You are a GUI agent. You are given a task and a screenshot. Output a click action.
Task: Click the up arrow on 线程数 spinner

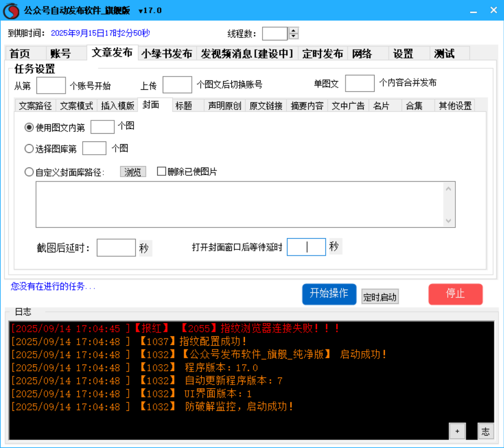point(293,31)
